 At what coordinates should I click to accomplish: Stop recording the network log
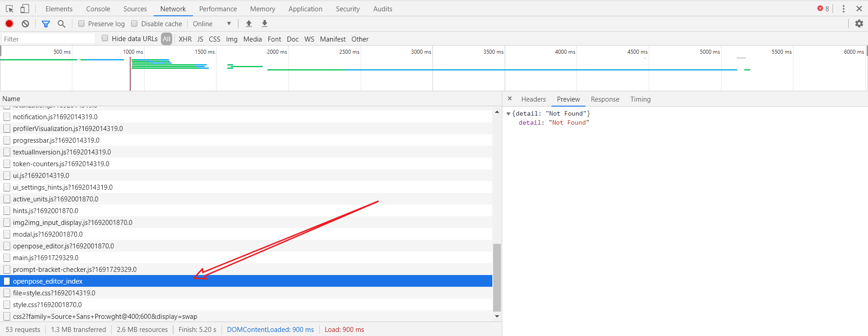point(9,23)
